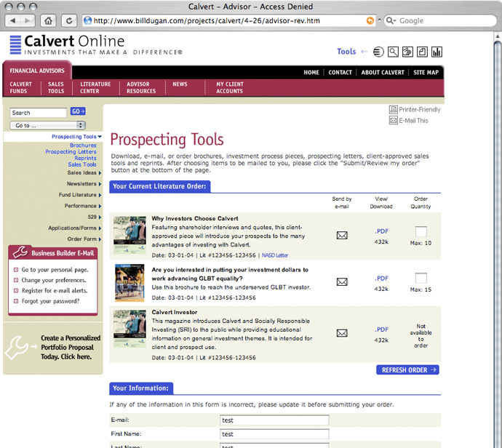
Task: Click into the sidebar Search field
Action: (39, 113)
